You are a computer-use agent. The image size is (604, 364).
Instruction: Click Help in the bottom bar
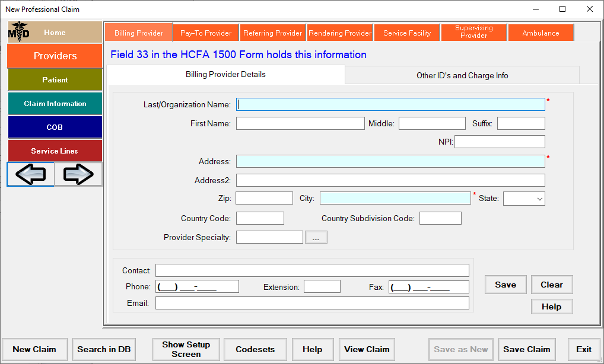tap(313, 349)
